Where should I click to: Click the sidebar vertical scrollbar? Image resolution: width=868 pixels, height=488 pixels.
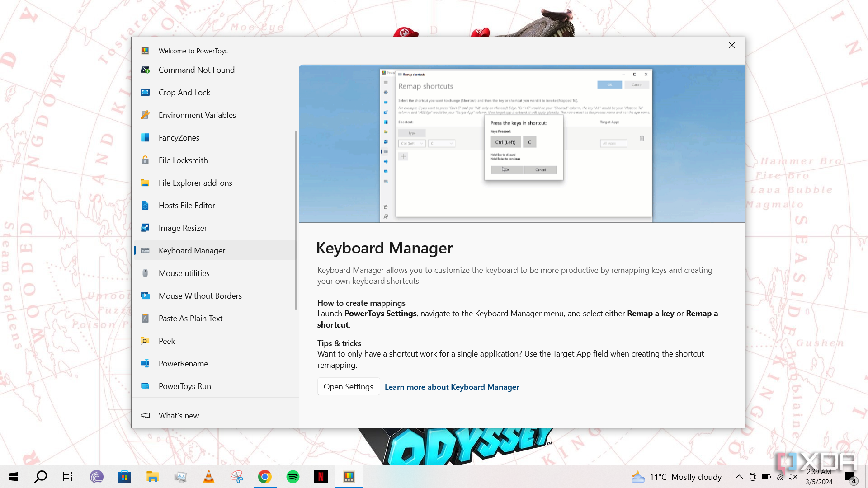tap(296, 220)
